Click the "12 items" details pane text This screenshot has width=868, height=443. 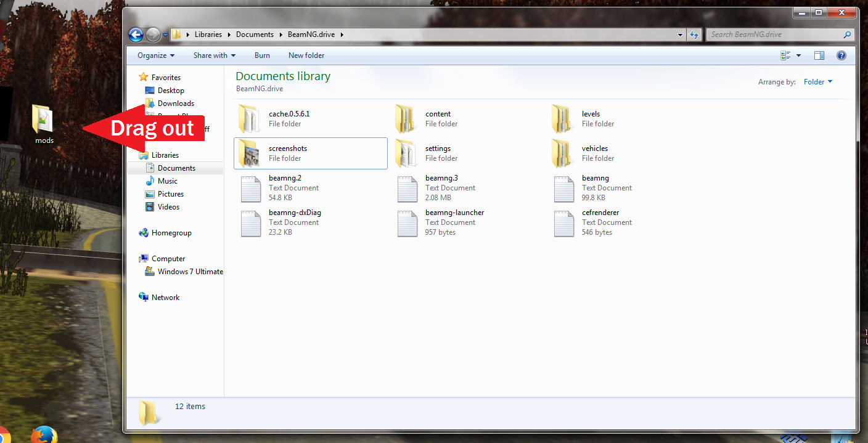tap(190, 407)
